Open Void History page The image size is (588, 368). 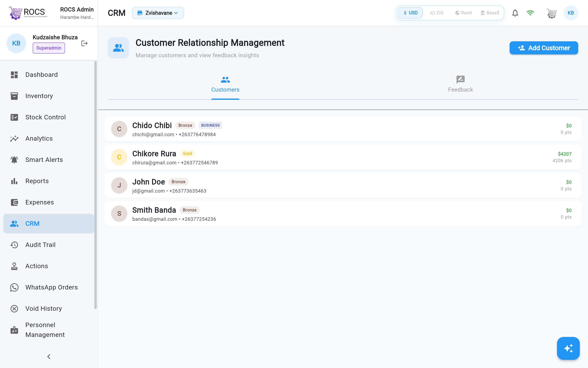49,309
